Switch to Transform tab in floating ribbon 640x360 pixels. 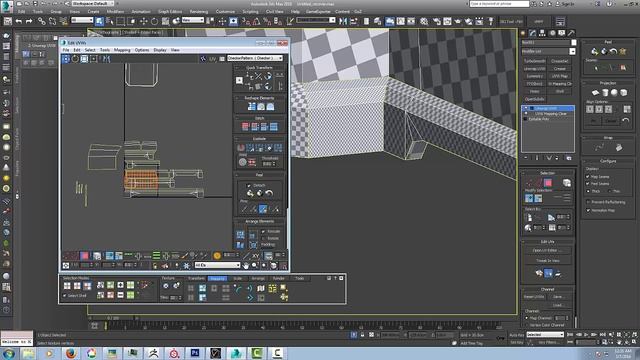pos(196,278)
